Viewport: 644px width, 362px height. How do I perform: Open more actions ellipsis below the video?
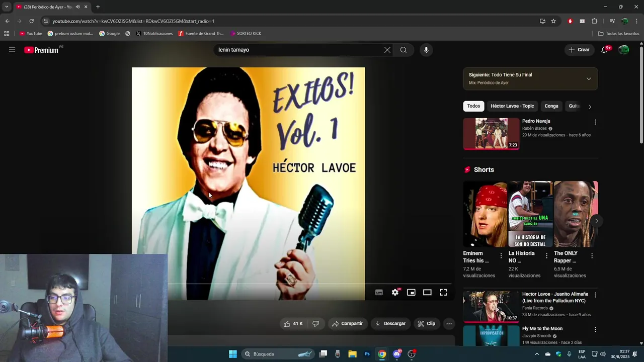449,324
